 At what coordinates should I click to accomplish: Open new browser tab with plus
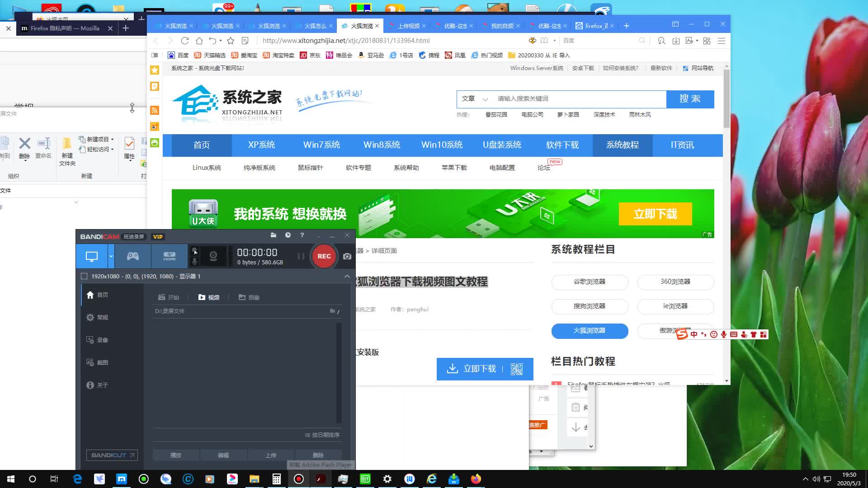point(627,26)
